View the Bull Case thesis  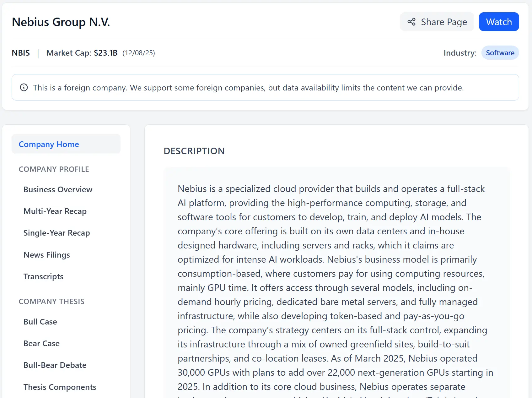[40, 322]
